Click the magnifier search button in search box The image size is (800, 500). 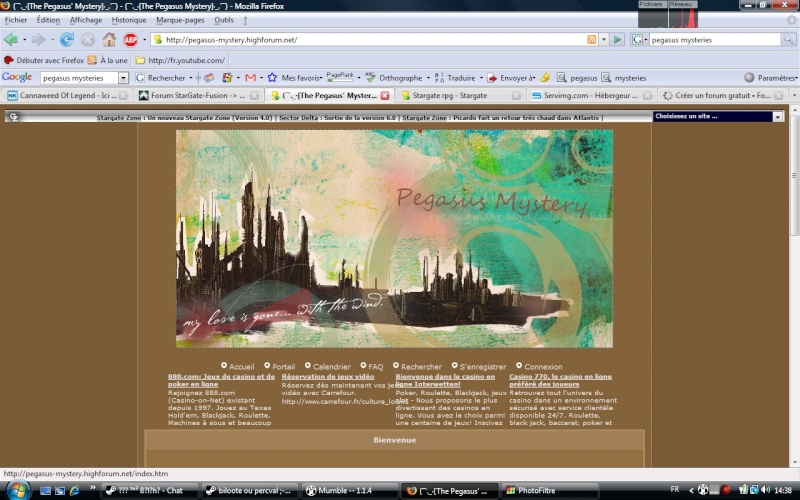pos(789,39)
